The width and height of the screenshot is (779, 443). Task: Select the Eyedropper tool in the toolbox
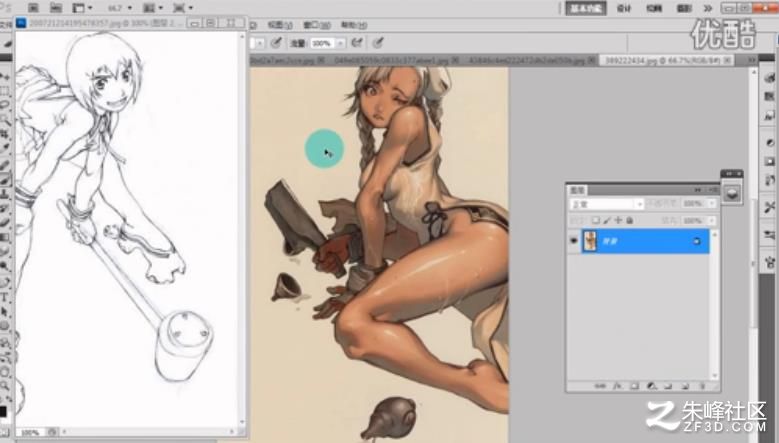click(4, 148)
